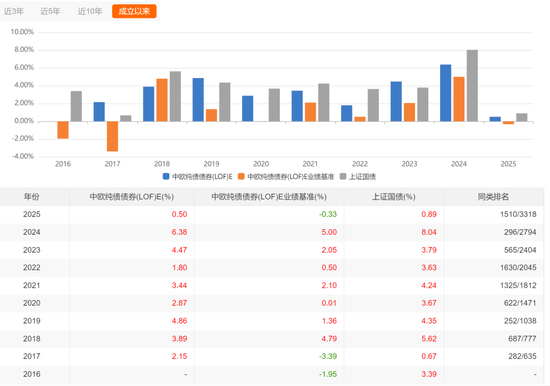Open the 近10年 tab
Viewport: 550px width, 386px height.
(90, 11)
